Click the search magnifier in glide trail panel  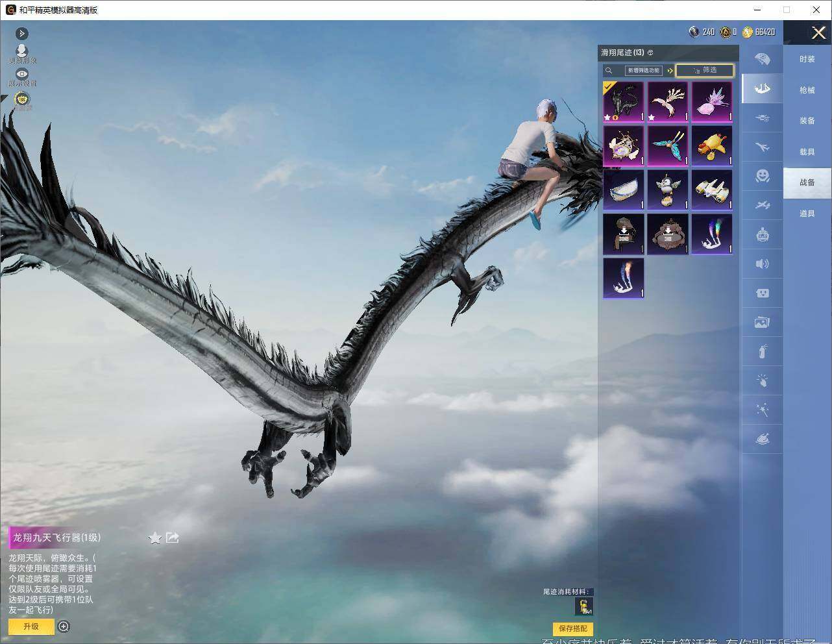tap(609, 70)
